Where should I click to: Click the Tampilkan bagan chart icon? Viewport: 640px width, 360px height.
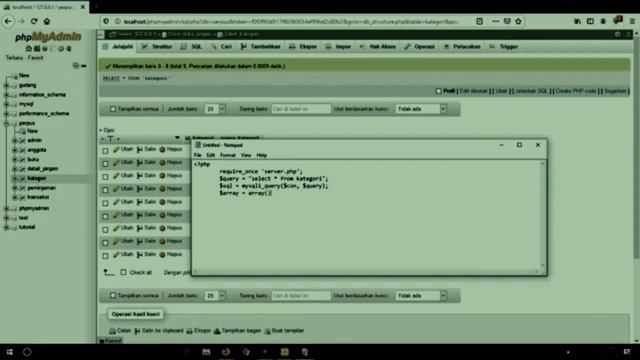click(x=217, y=331)
